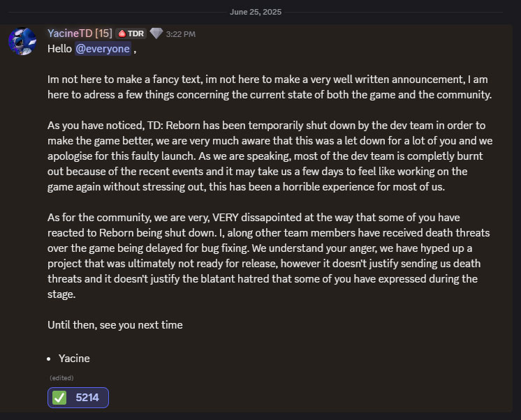Open YacineTD's profile avatar
Screen dimensions: 521x420
tap(22, 41)
